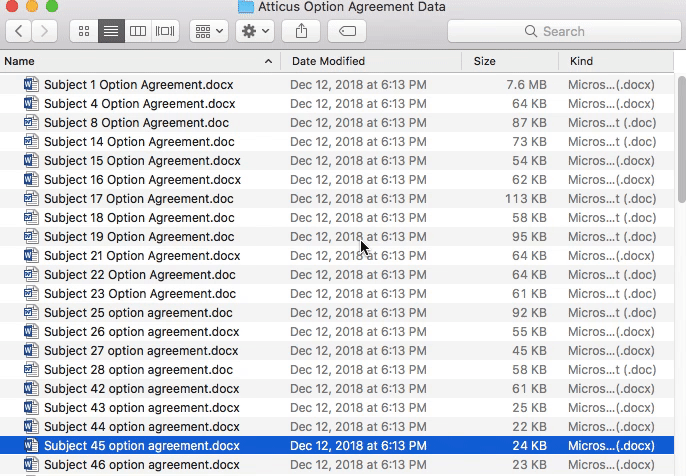
Task: Click doc icon of Subject 23 Option Agreement.doc
Action: tap(31, 294)
